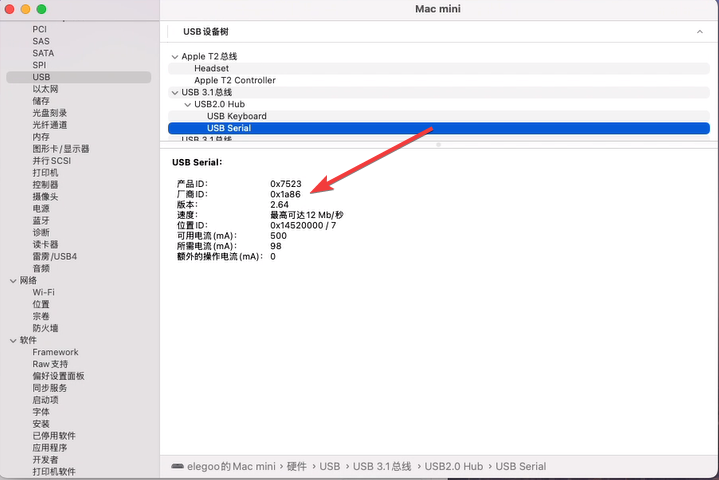Select Wi-Fi under 网络

coord(43,292)
